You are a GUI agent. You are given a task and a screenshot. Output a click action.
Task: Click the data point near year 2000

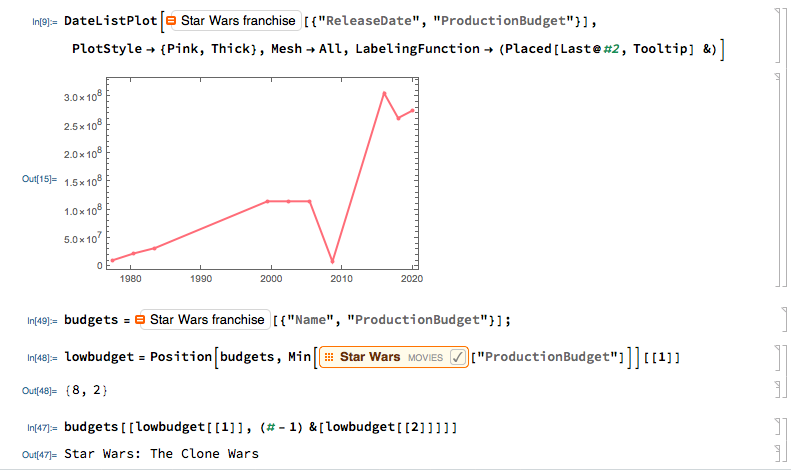[x=267, y=201]
